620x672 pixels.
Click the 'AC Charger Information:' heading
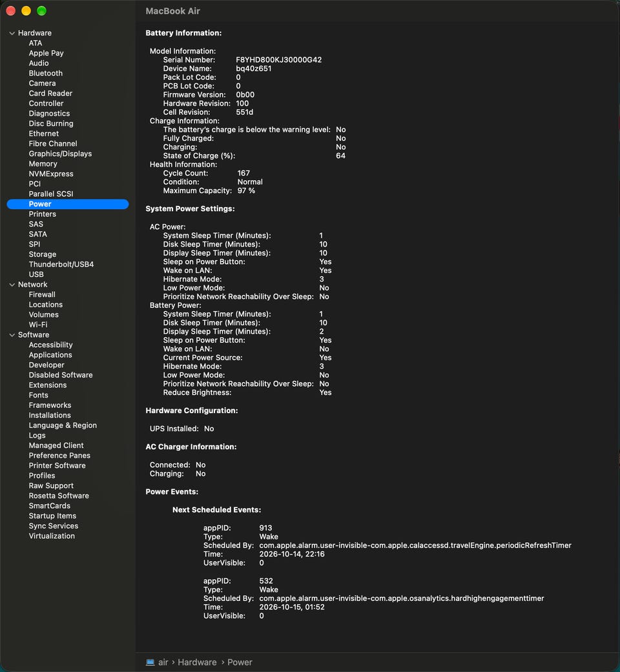tap(191, 447)
